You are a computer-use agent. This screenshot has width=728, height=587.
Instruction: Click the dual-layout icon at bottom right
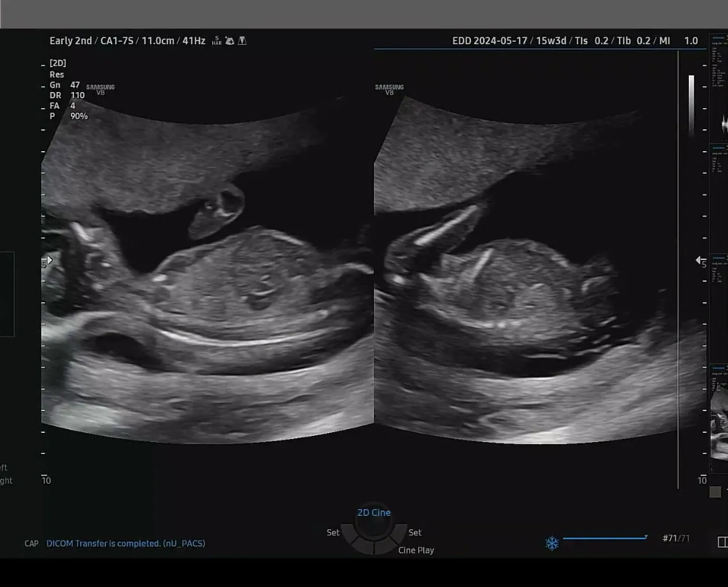[x=722, y=542]
